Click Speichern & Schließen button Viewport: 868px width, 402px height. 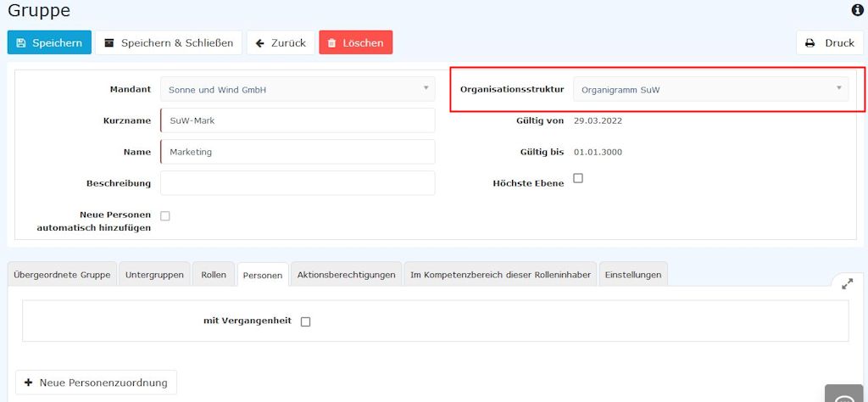click(x=169, y=42)
